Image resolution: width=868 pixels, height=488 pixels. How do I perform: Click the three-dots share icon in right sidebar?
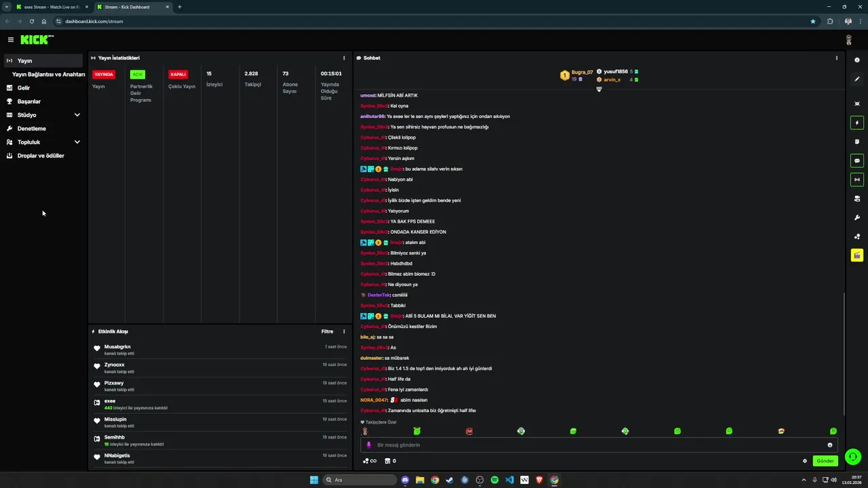857,237
